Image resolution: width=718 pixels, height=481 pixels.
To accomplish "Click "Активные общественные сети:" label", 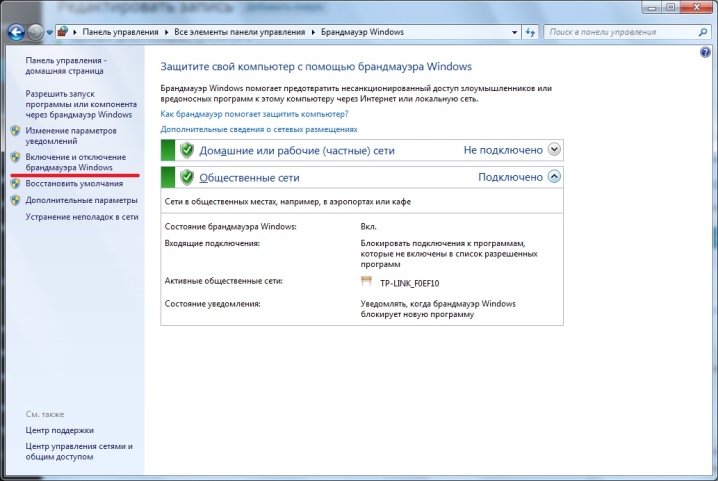I will coord(223,281).
